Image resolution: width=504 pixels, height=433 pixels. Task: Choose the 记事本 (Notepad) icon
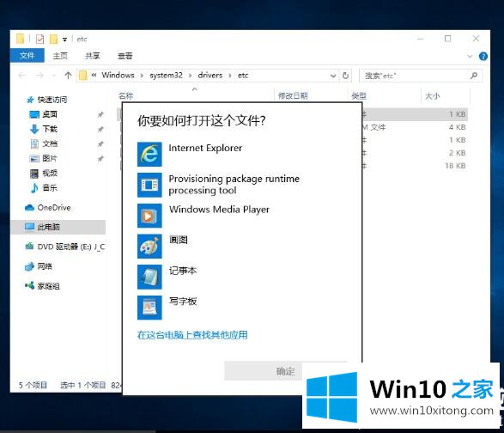point(149,277)
